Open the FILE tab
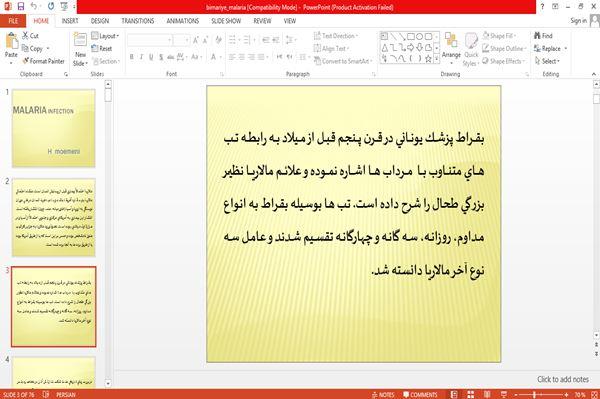The image size is (600, 399). [13, 21]
